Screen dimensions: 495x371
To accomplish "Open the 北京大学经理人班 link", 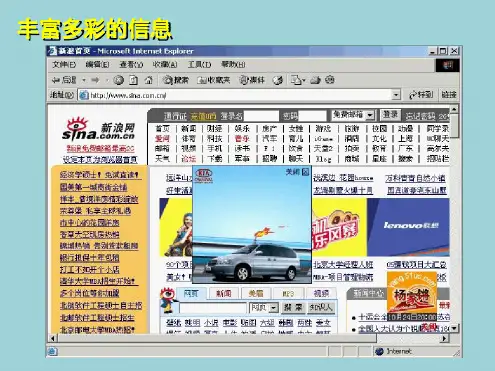I will click(343, 265).
